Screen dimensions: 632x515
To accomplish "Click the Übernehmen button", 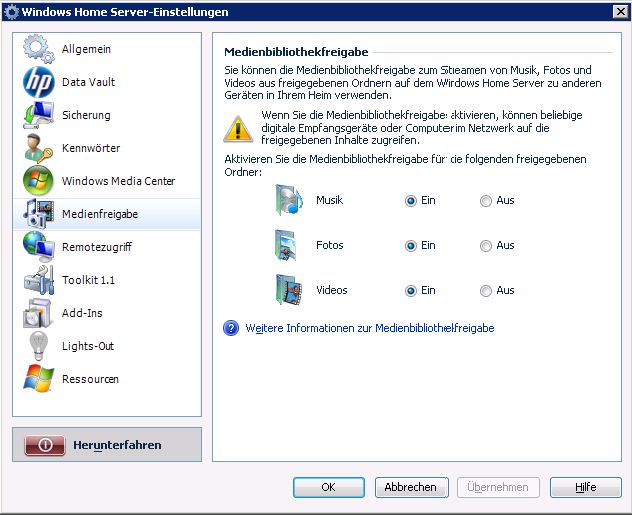I will (498, 487).
